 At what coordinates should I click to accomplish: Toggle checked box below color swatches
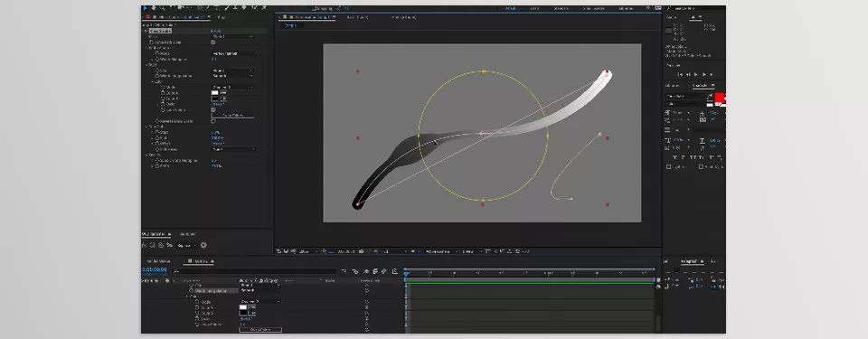[213, 109]
